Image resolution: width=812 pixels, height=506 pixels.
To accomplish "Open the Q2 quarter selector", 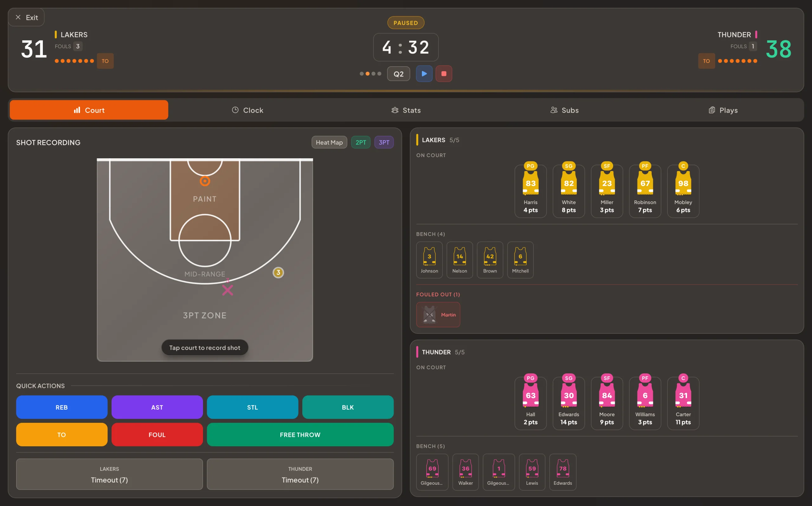I will coord(398,74).
